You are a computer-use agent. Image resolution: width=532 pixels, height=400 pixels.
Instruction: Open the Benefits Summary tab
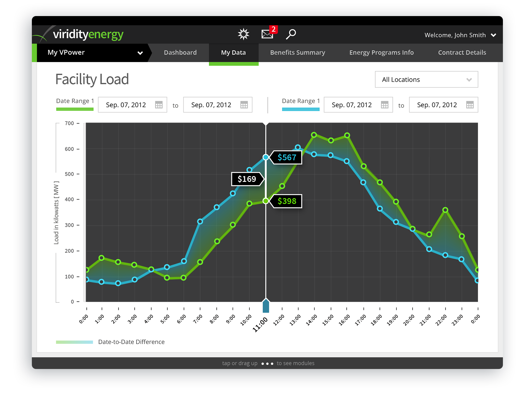(298, 53)
